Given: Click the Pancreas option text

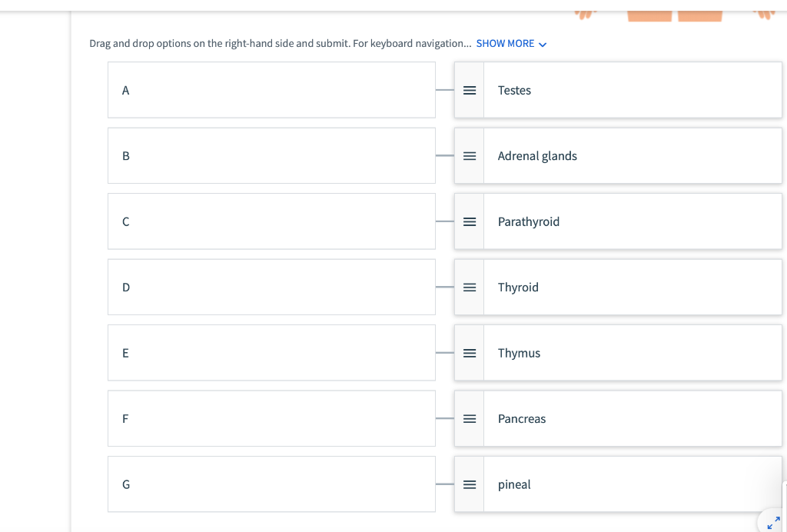Looking at the screenshot, I should pos(522,419).
